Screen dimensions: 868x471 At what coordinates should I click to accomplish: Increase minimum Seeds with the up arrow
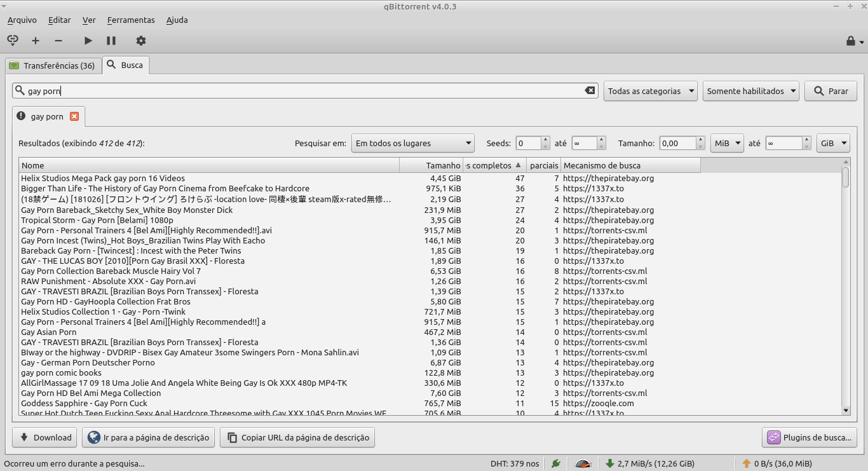click(545, 139)
